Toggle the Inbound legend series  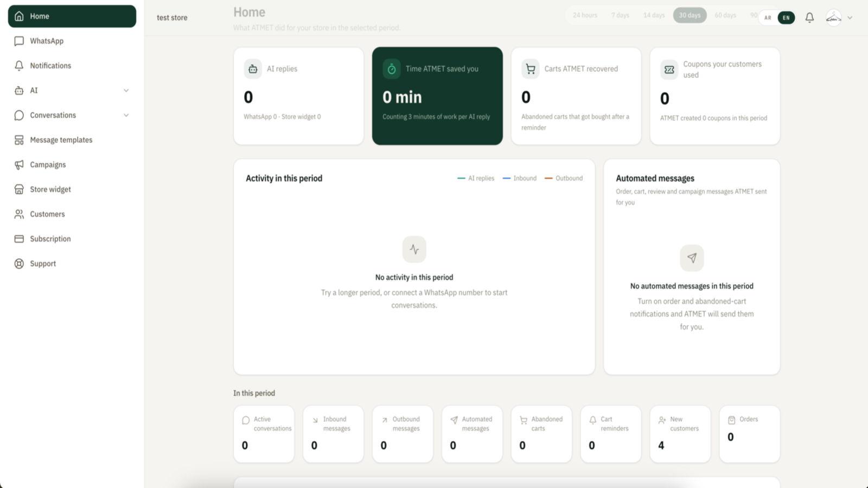click(519, 178)
